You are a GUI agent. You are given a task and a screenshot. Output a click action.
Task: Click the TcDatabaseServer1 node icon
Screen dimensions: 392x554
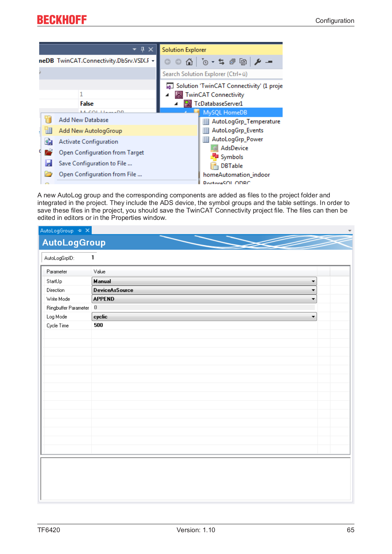188,104
